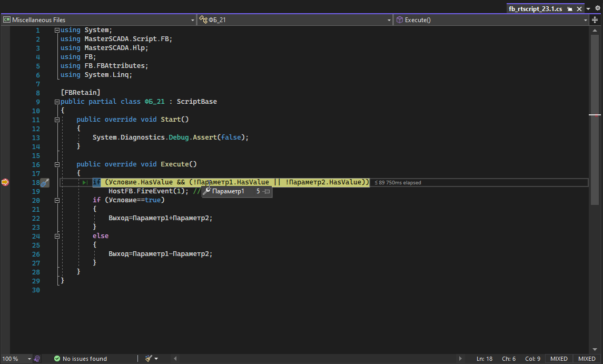Click the vertical scrollbar up arrow

click(595, 31)
